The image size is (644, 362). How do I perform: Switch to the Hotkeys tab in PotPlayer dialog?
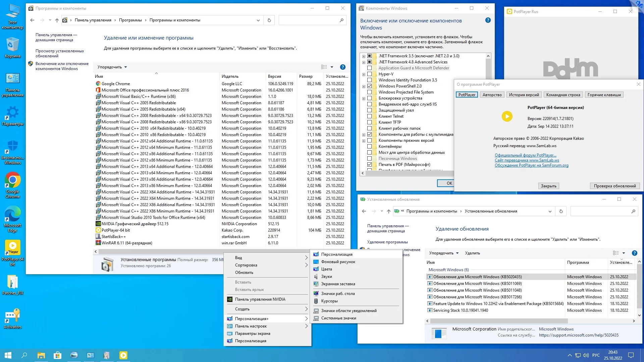(604, 95)
